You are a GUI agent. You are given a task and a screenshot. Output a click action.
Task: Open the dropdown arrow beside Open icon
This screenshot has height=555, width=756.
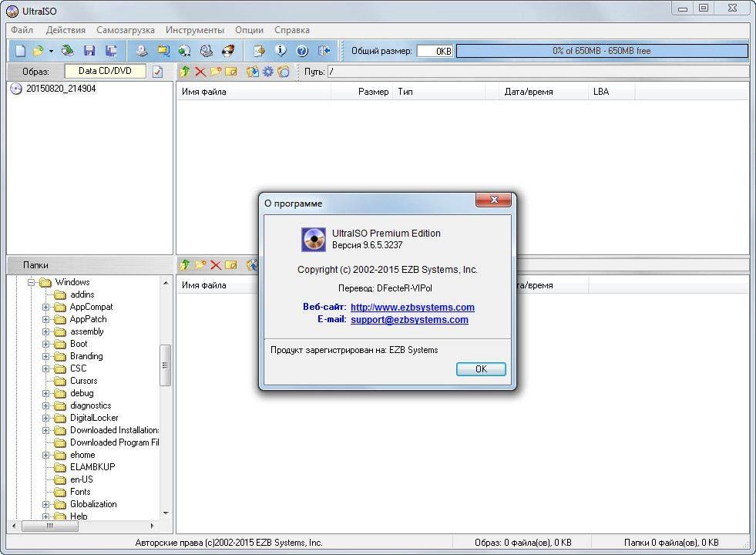pos(51,51)
